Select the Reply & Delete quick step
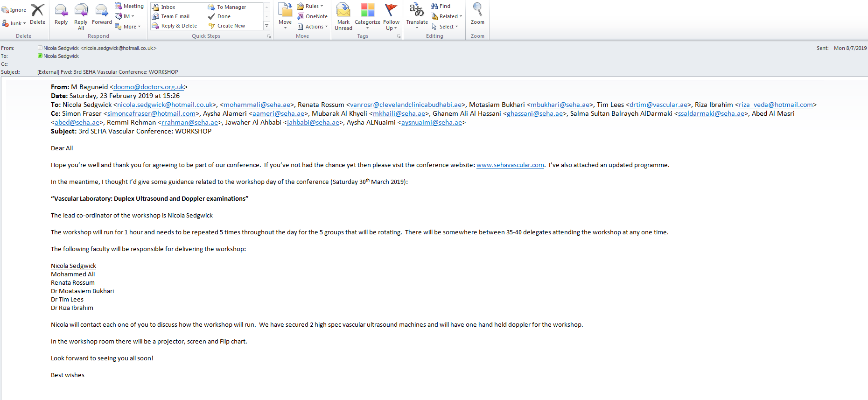Image resolution: width=868 pixels, height=400 pixels. 175,26
